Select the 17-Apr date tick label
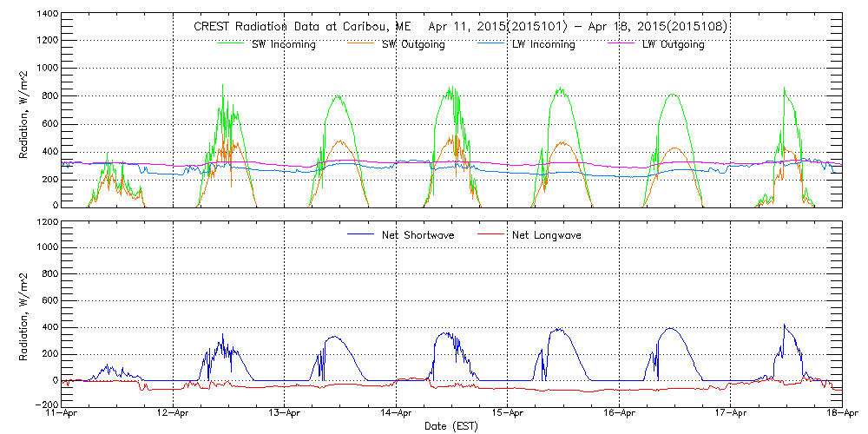This screenshot has height=434, width=868. tap(731, 415)
